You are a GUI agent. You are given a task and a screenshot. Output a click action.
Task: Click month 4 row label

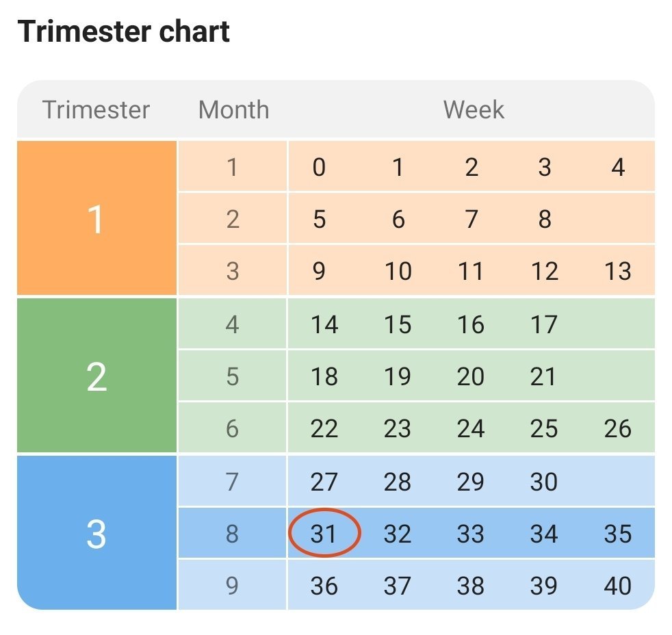[x=233, y=324]
